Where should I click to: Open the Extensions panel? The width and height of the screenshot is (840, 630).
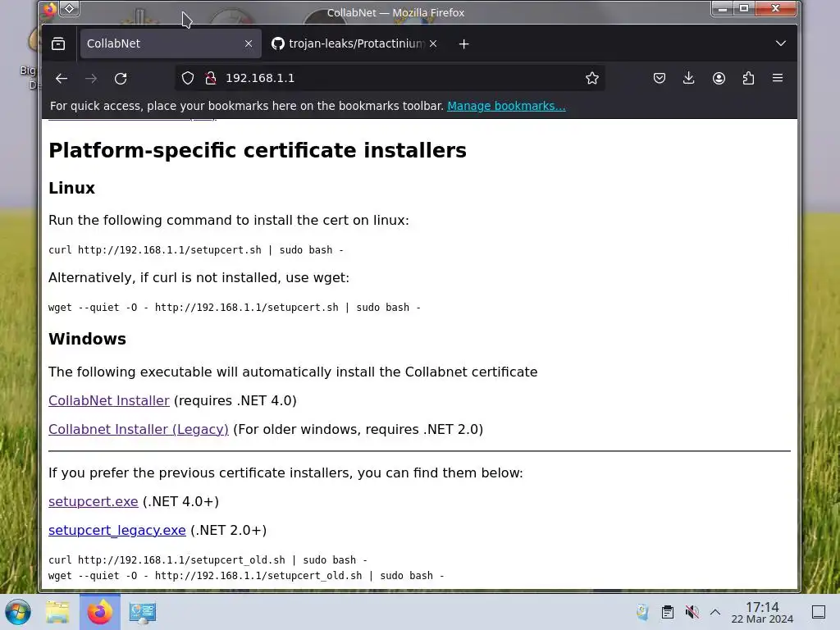[748, 78]
